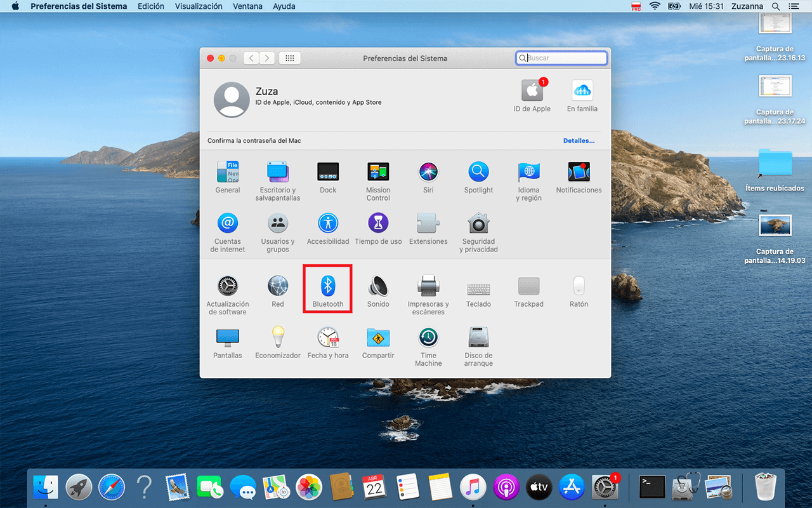This screenshot has width=812, height=508.
Task: Open Escritorio y salvapantallas preferences
Action: [x=278, y=181]
